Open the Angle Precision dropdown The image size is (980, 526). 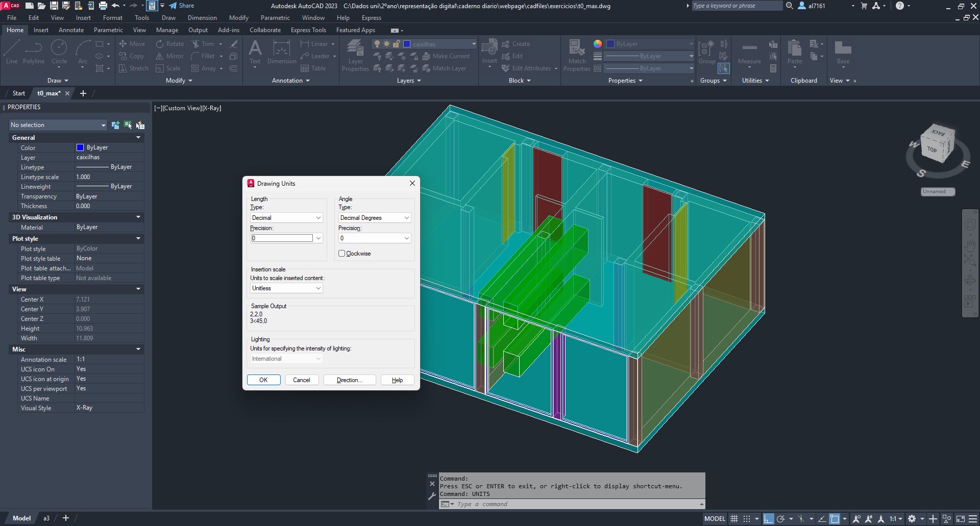coord(375,238)
